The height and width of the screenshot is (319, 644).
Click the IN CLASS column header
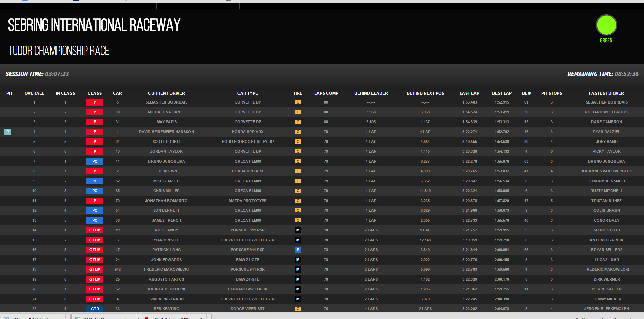(65, 93)
